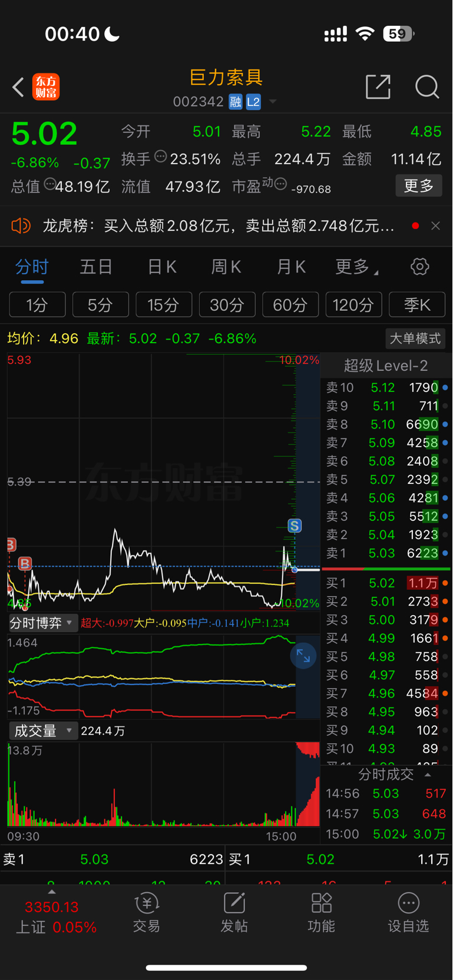Tap bottom 买1 5.02 1.1万 summary
453x980 pixels.
click(x=339, y=859)
